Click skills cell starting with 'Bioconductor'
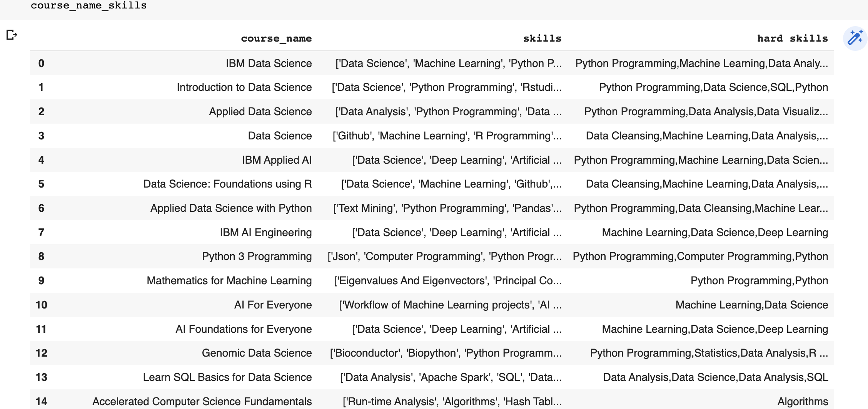Viewport: 868px width, 409px height. (446, 353)
